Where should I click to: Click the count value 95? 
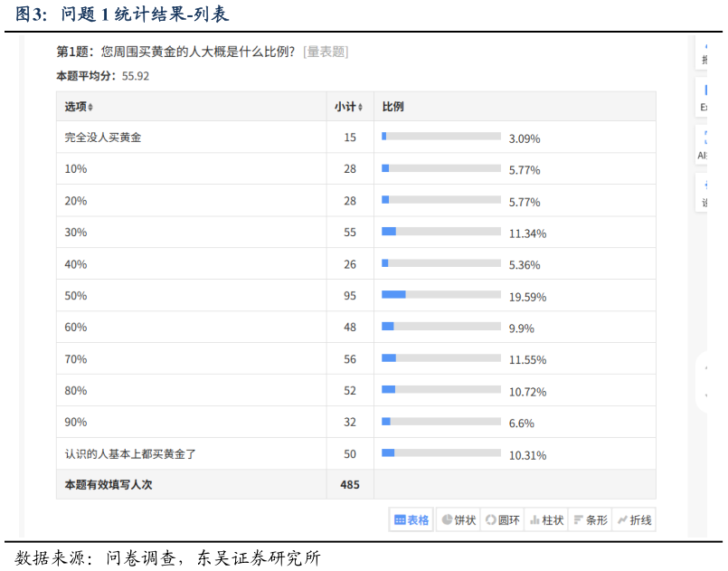tap(350, 296)
